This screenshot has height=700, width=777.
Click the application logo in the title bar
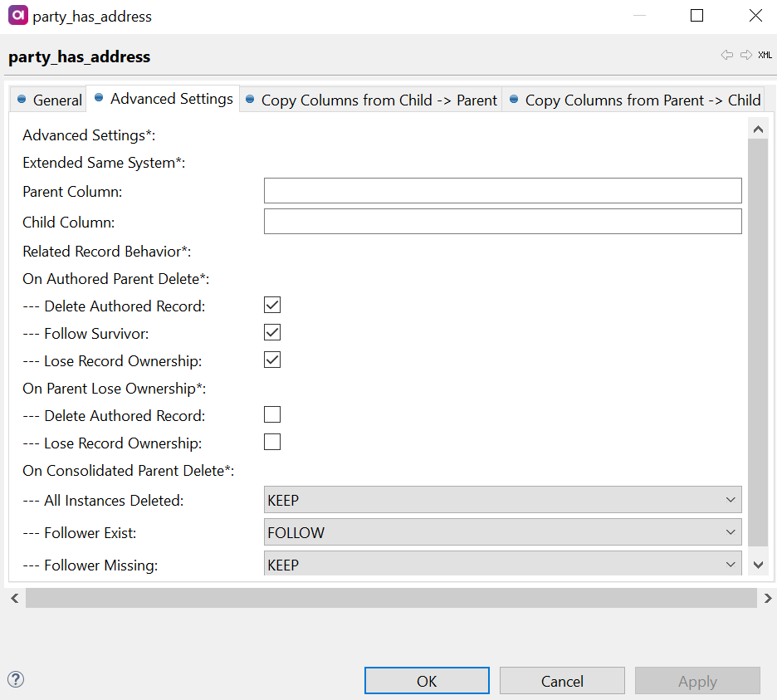(17, 15)
